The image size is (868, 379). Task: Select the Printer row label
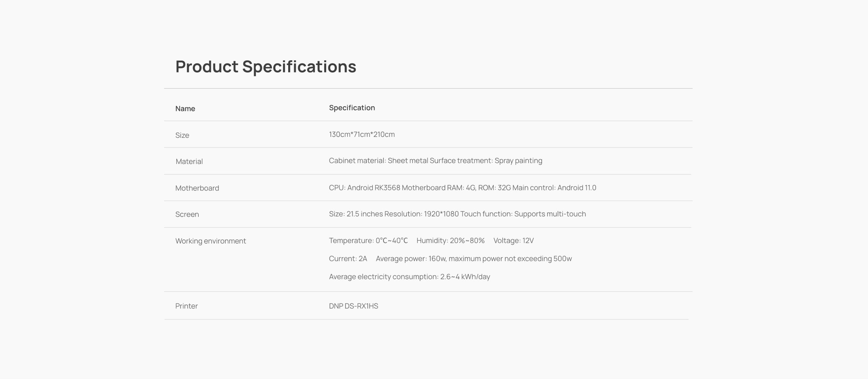point(186,306)
